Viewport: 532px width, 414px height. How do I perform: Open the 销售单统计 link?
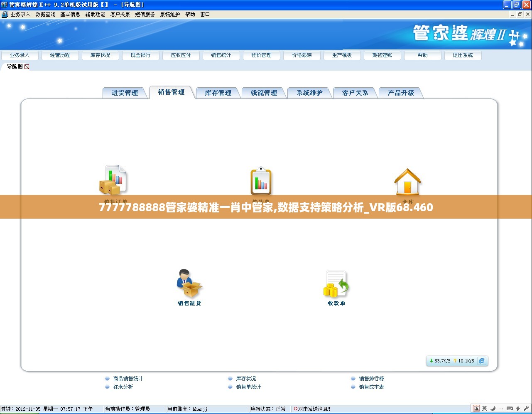(x=248, y=387)
